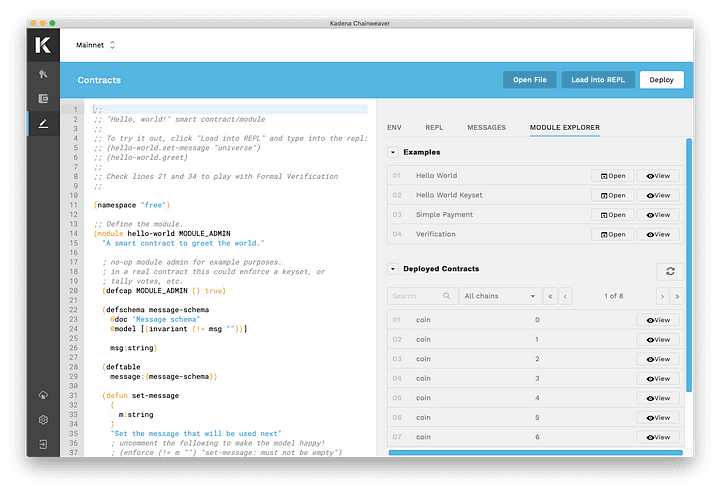View coin contract on chain 4
Viewport: 720px width, 492px height.
pos(658,398)
